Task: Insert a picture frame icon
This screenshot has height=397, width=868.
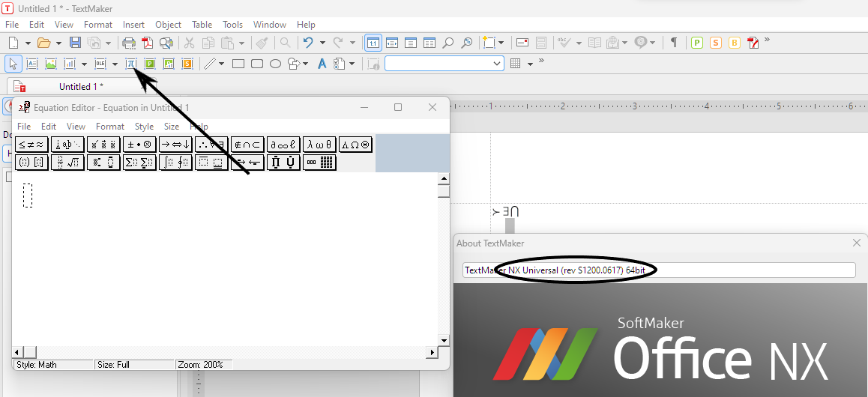Action: [x=51, y=64]
